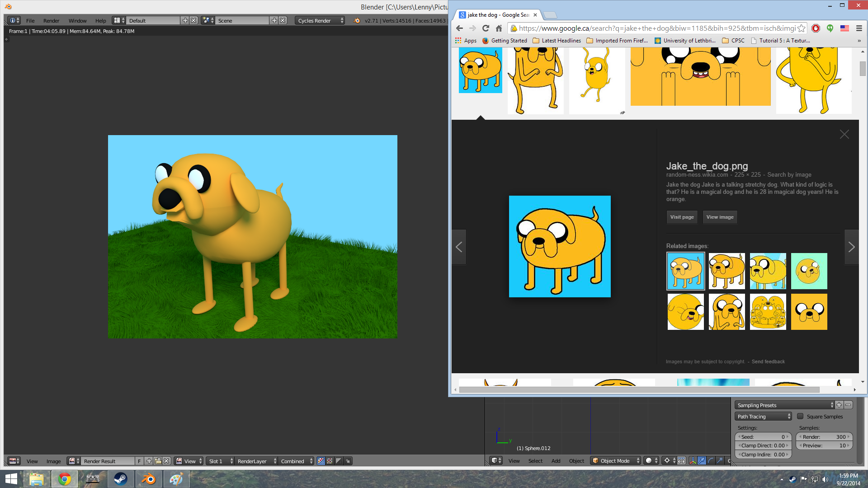The image size is (868, 488).
Task: Adjust Preview samples field
Action: point(824,445)
